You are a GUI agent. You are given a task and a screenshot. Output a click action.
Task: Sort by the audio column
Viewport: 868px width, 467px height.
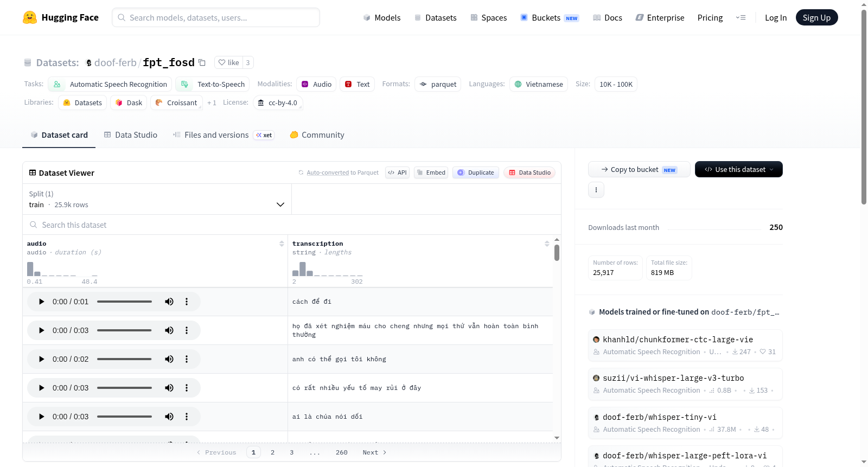point(282,244)
